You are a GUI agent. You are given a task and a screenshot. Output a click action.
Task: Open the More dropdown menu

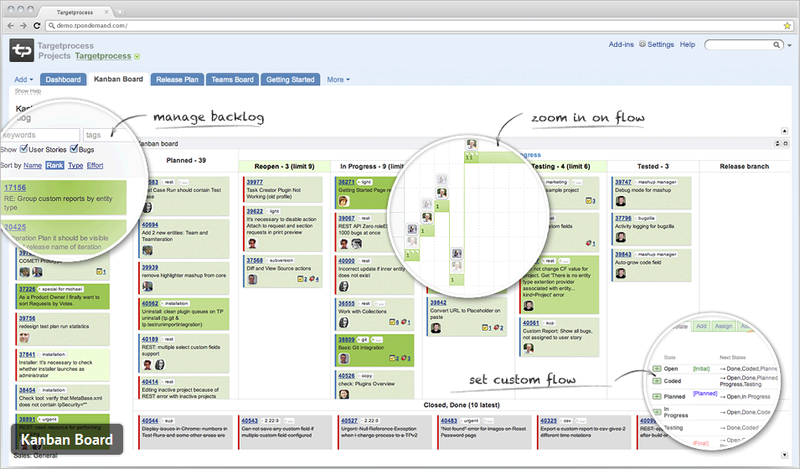point(338,80)
